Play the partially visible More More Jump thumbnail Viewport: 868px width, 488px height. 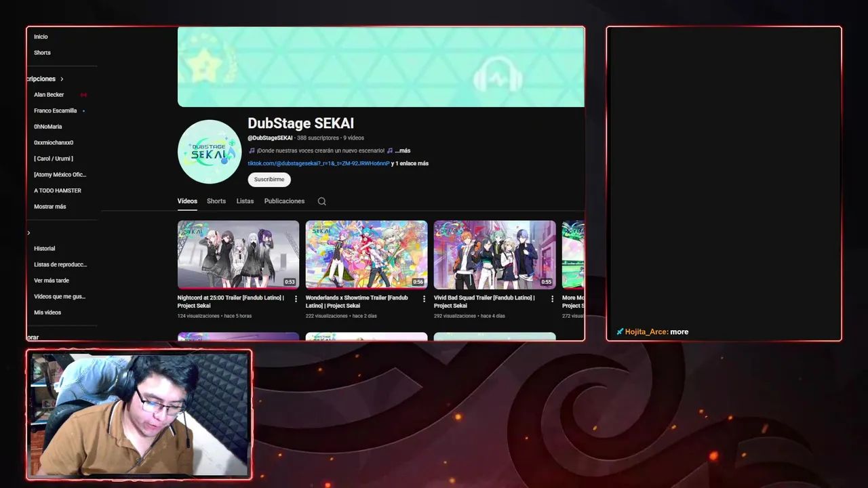click(x=573, y=255)
